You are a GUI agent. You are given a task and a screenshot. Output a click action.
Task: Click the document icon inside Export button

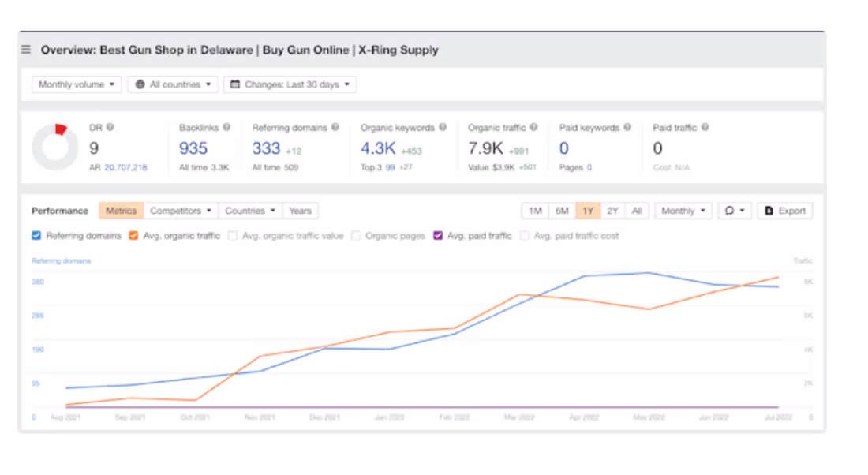769,211
